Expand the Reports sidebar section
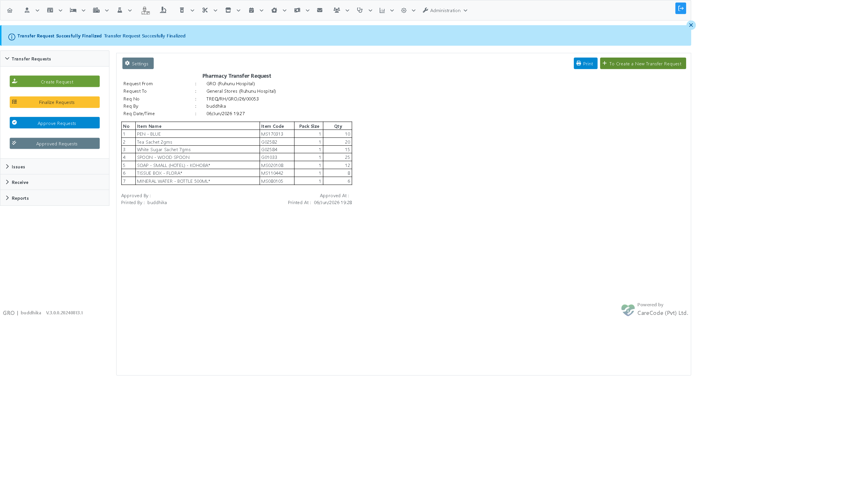The width and height of the screenshot is (863, 504). point(55,198)
